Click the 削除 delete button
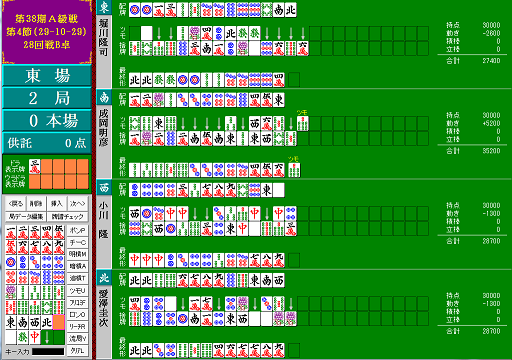This screenshot has width=512, height=360. (36, 203)
